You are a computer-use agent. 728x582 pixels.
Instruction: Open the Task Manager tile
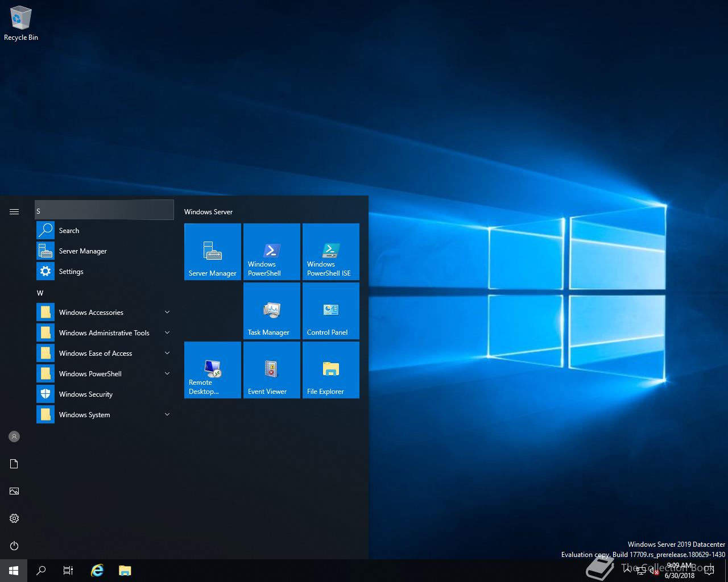(272, 311)
